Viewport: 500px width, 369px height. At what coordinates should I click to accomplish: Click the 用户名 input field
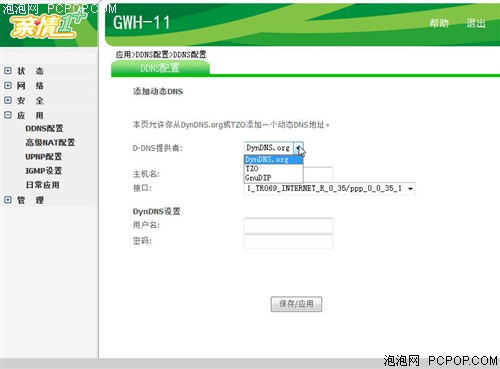click(288, 226)
